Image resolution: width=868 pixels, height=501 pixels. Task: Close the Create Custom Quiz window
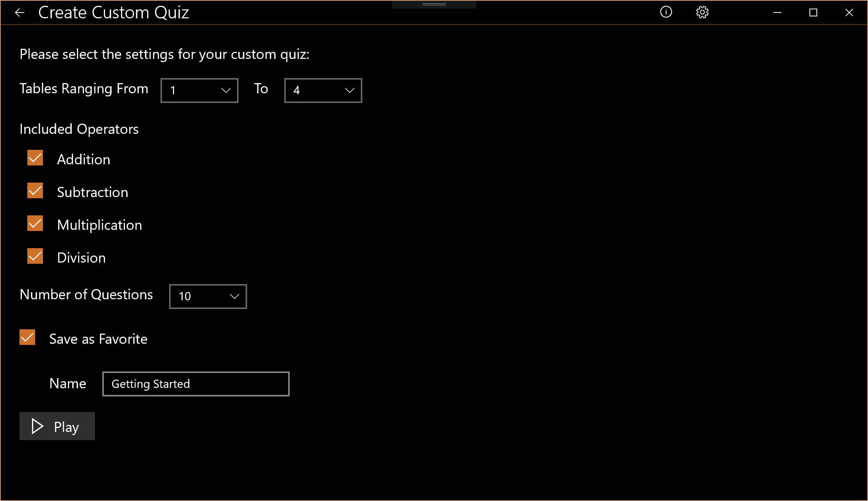click(x=849, y=12)
